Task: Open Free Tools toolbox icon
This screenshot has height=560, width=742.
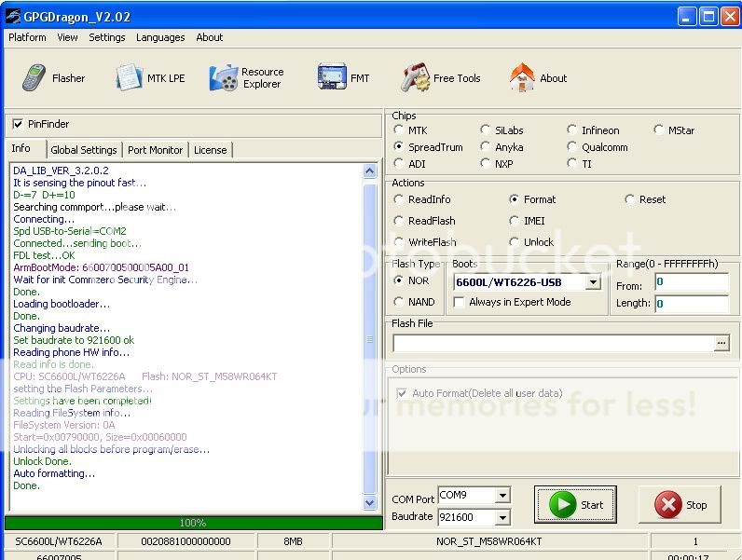Action: tap(415, 77)
